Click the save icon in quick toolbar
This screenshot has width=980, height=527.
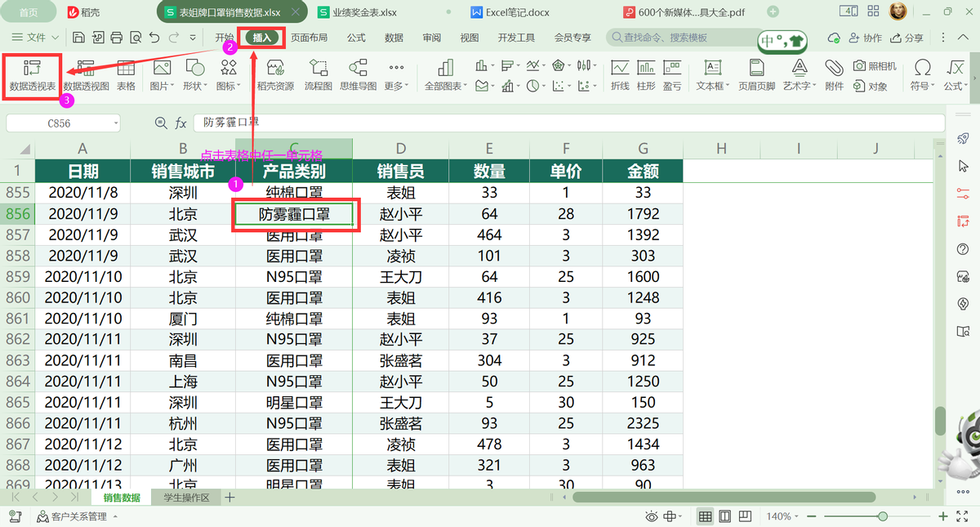(79, 38)
